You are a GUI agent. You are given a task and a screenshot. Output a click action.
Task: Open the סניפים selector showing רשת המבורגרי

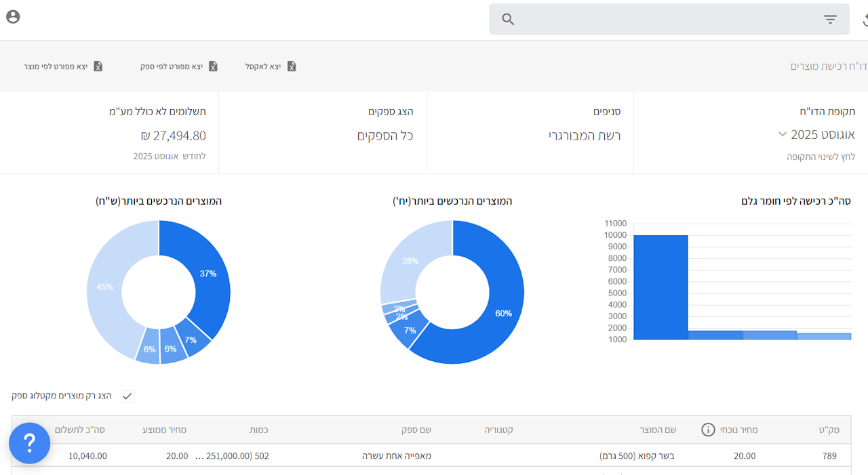pos(584,136)
